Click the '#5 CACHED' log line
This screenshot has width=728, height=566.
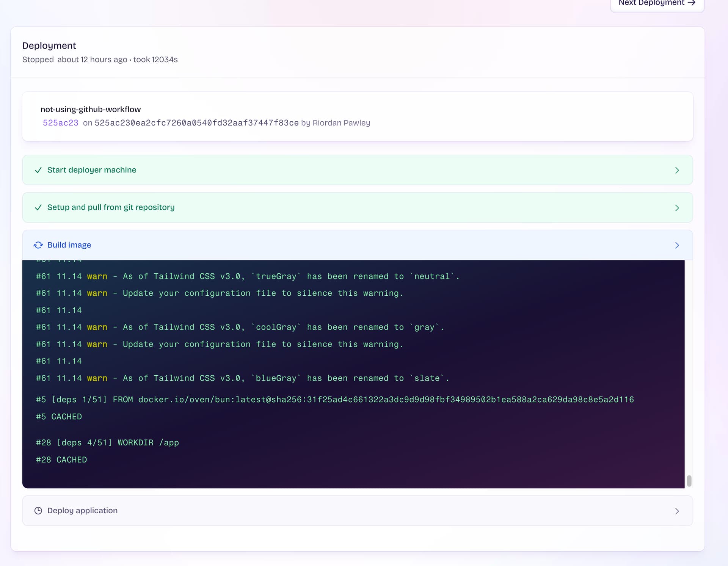tap(59, 417)
